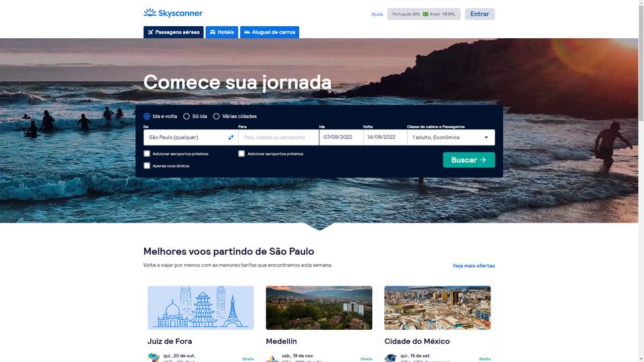Switch to the Aluguel de carros tab
Screen dimensions: 644x362
(270, 32)
